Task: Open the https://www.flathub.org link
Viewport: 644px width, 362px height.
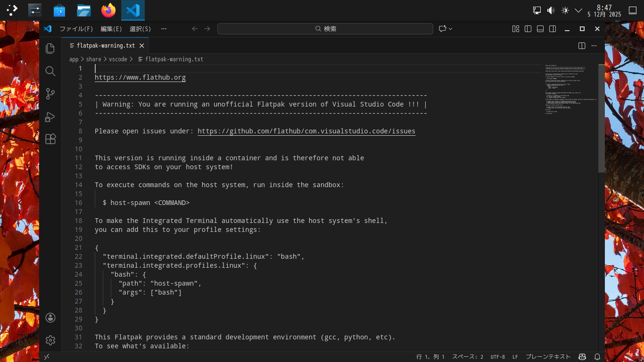Action: coord(140,77)
